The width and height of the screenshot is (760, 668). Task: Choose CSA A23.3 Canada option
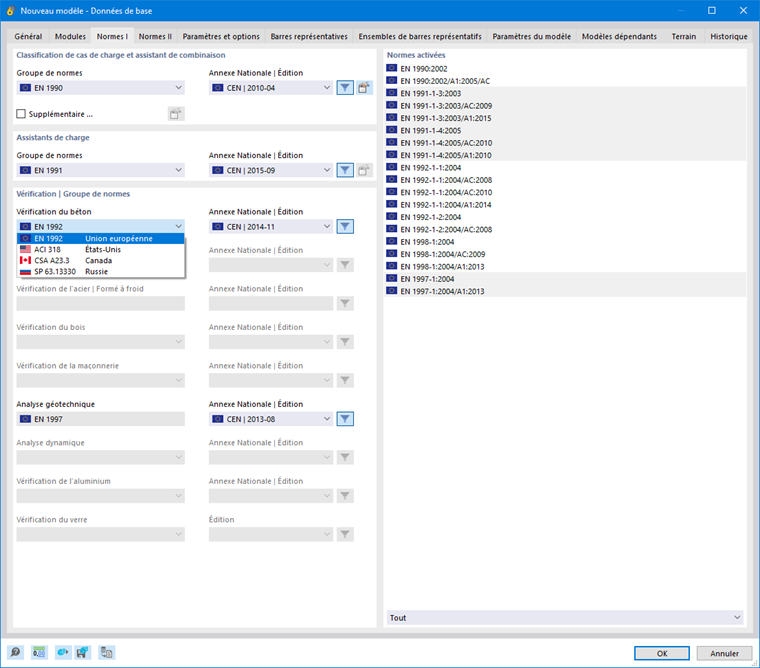point(101,261)
